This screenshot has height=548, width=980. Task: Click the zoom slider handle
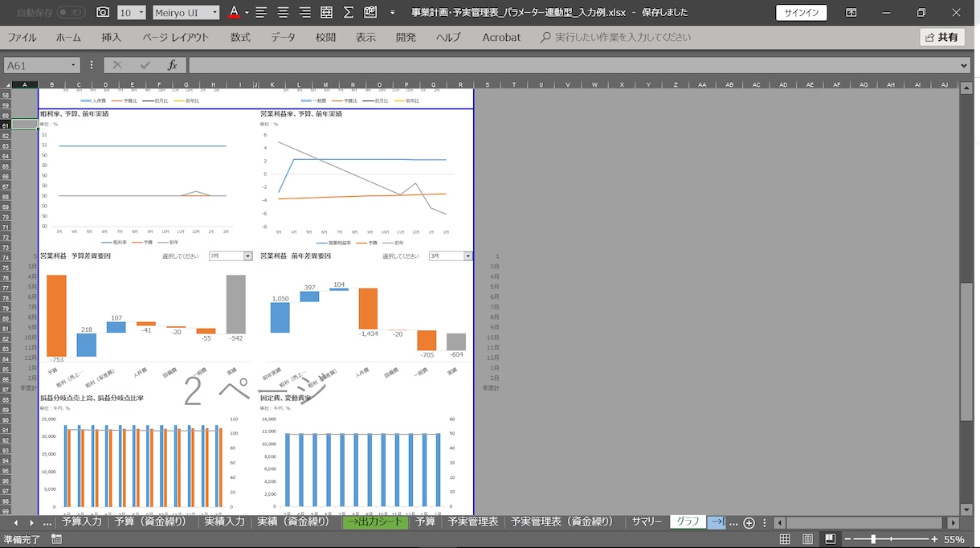tap(873, 539)
